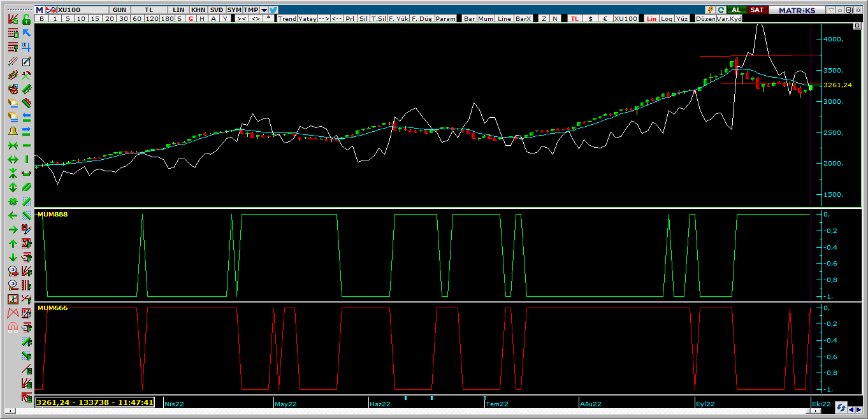This screenshot has width=868, height=419.
Task: Click the text note pencil tool
Action: tap(26, 61)
